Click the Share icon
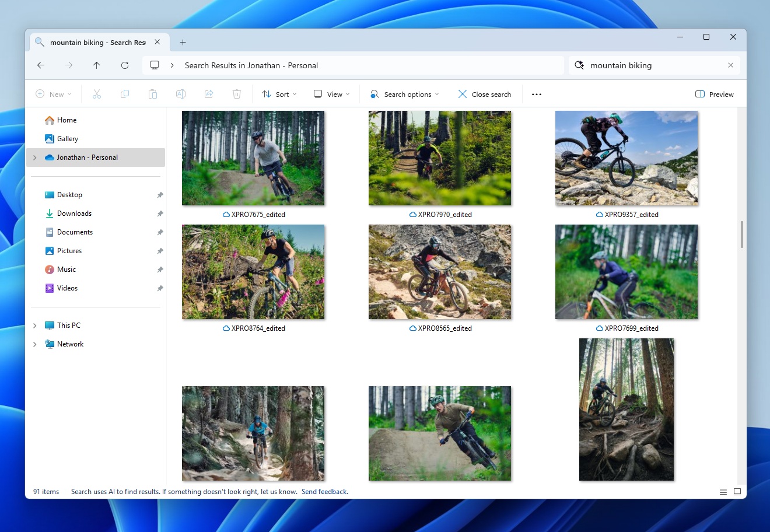 209,94
